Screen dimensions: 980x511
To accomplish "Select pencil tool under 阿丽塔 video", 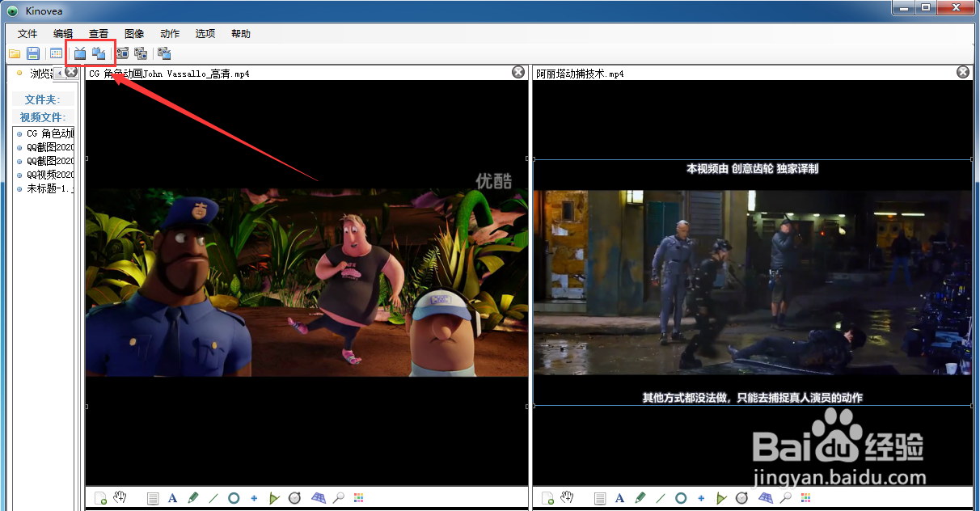I will point(640,498).
